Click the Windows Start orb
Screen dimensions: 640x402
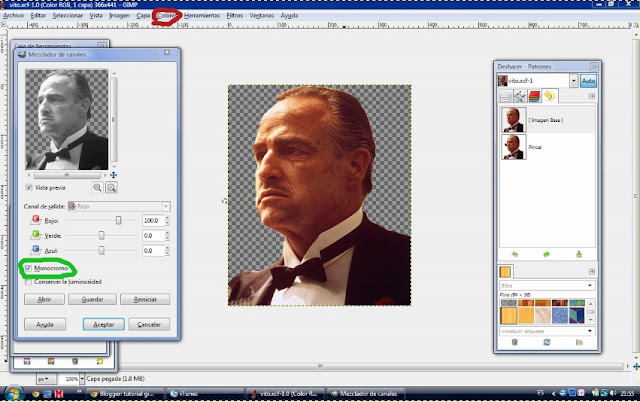[x=13, y=393]
